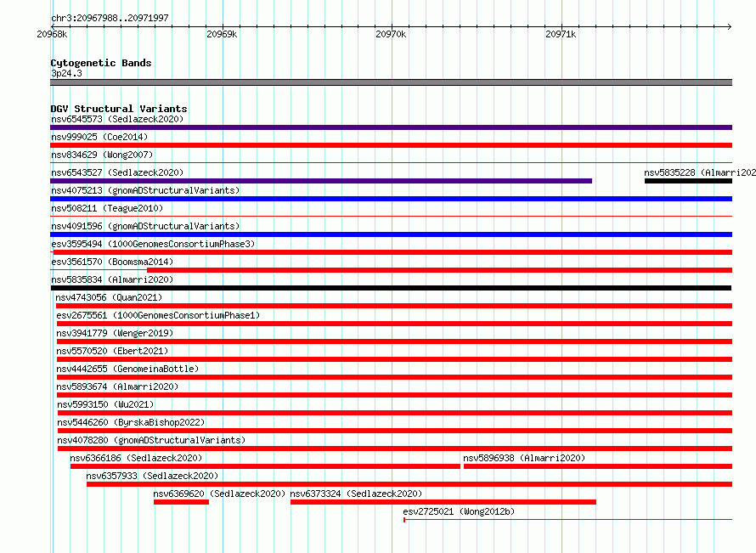Click the gray 3p24.3 cytogenetic band
Image resolution: width=756 pixels, height=553 pixels.
[391, 82]
